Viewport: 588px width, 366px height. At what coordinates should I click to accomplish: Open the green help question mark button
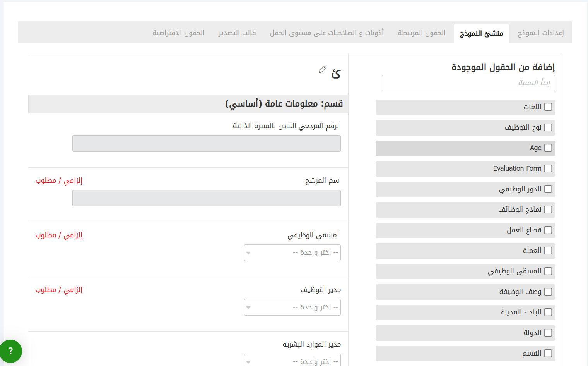(10, 351)
